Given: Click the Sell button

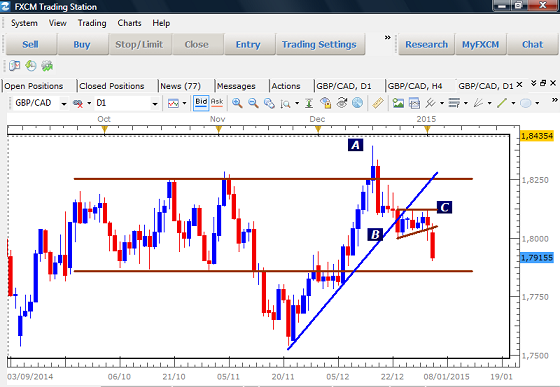Looking at the screenshot, I should (x=30, y=45).
